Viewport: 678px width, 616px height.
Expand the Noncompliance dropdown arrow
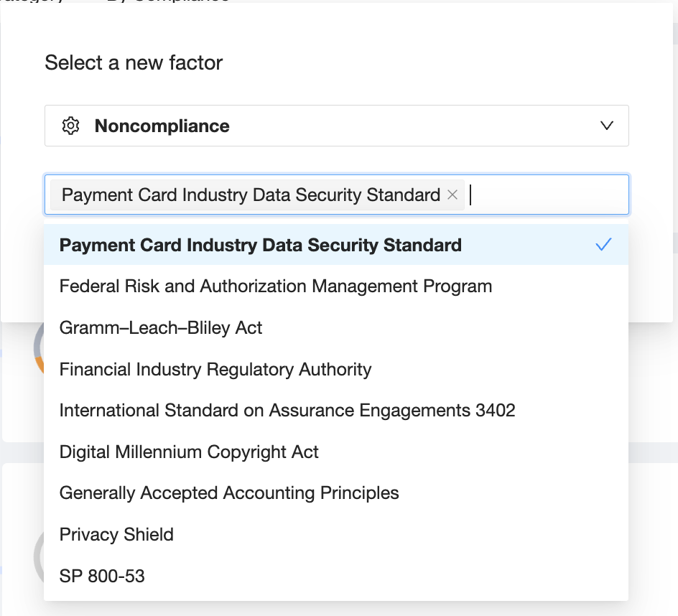(x=607, y=126)
